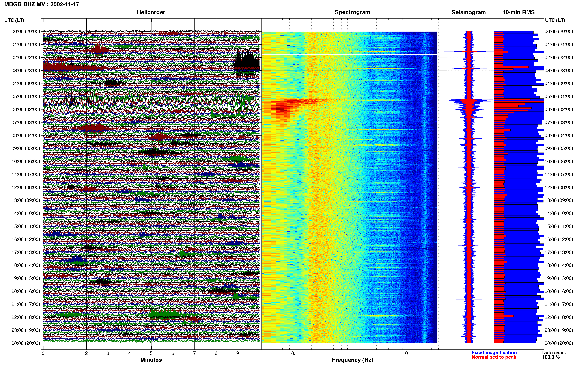Click the 'Minutes' axis label
588x368 pixels.
click(151, 360)
